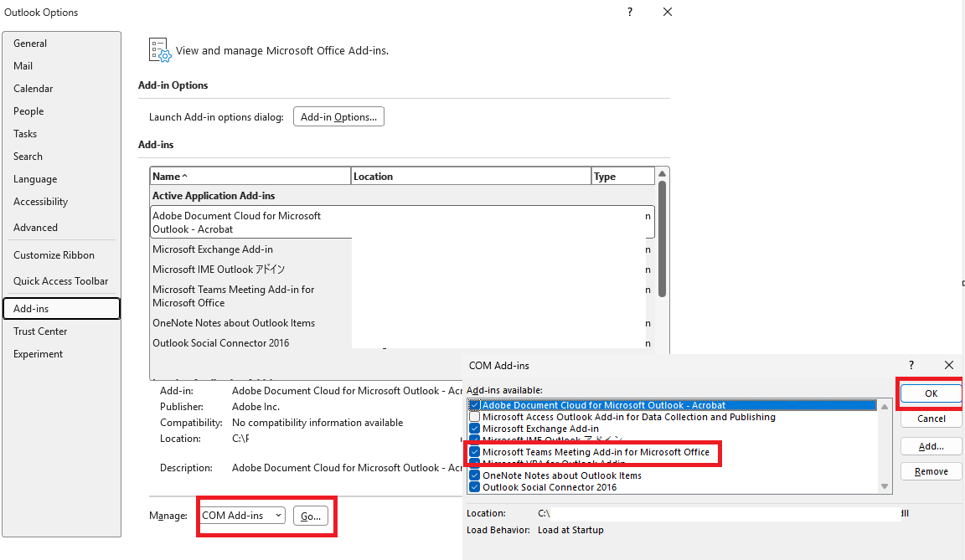This screenshot has width=965, height=560.
Task: Toggle Adobe Document Cloud checkbox in COM Add-ins
Action: [x=474, y=405]
